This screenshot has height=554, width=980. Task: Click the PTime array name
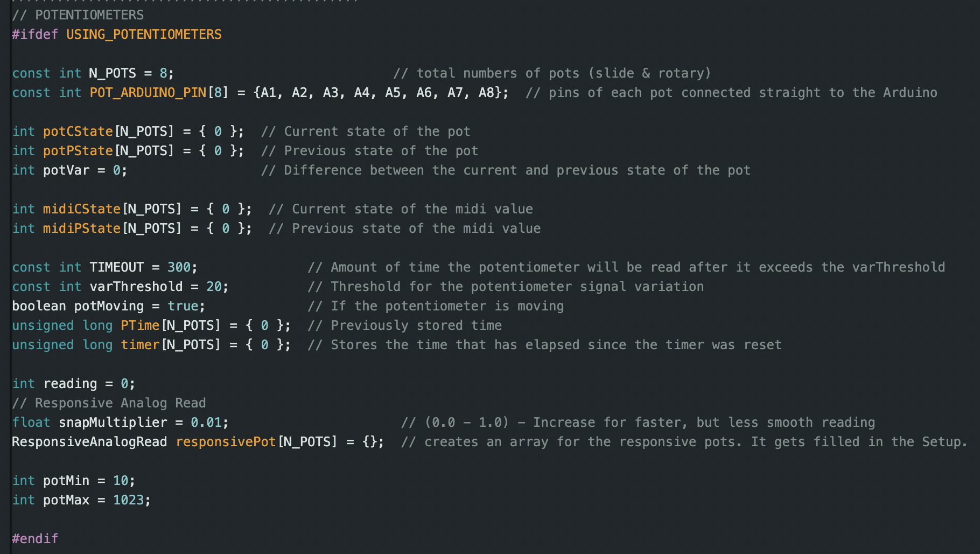pos(140,326)
